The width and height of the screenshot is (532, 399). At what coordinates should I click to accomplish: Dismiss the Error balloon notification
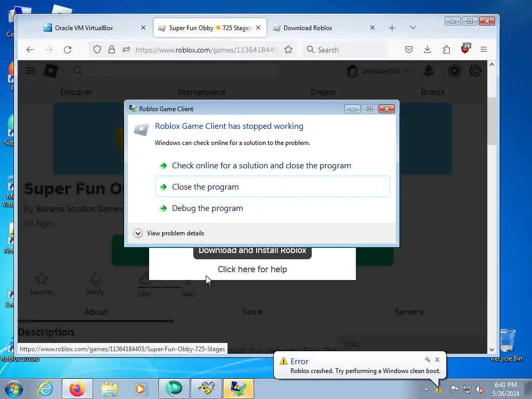(437, 360)
